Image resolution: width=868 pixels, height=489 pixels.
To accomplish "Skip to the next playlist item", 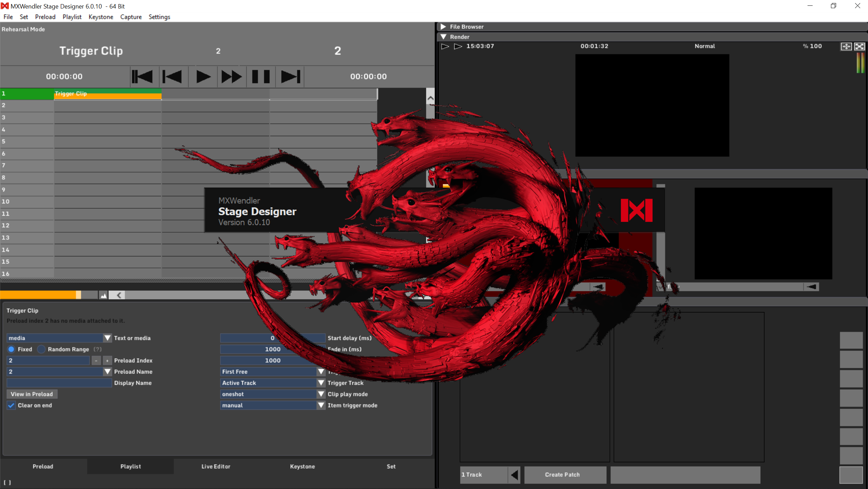I will pos(290,76).
